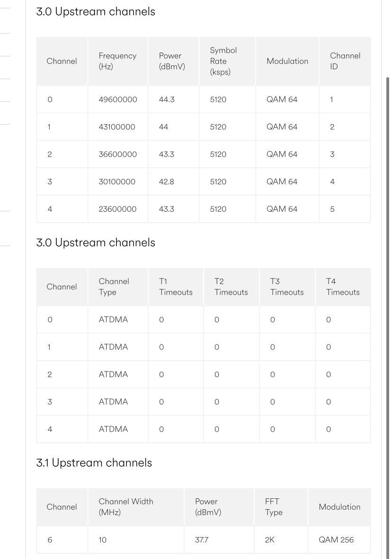Select the T3 Timeouts column header
Screen dimensions: 392x559
[287, 287]
